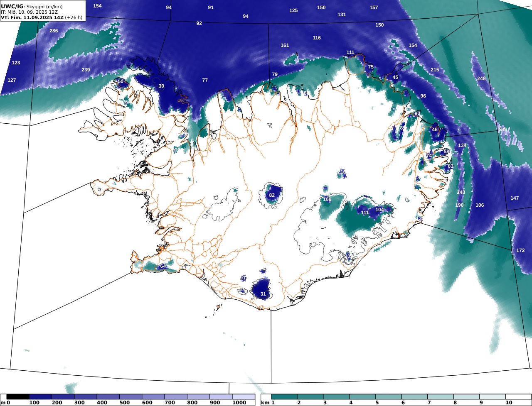Select the 6–7 km legend swatch
The image size is (532, 406).
[414, 397]
